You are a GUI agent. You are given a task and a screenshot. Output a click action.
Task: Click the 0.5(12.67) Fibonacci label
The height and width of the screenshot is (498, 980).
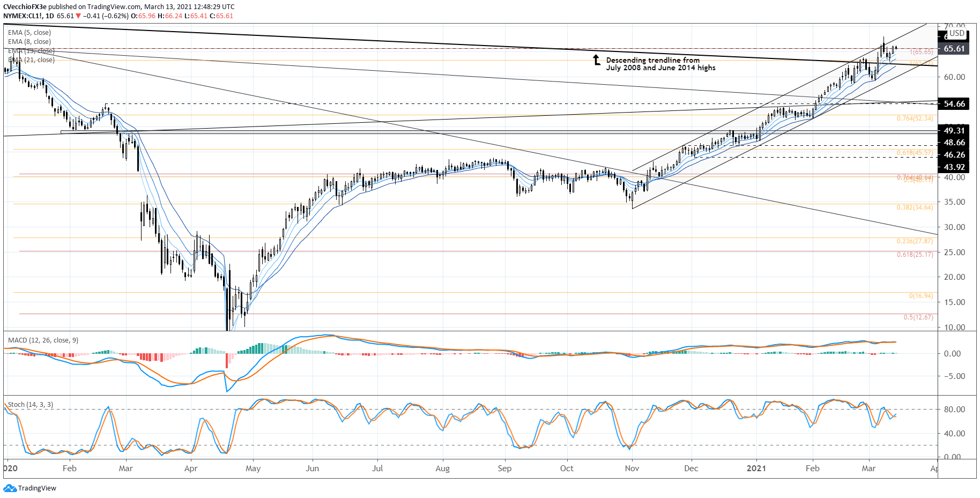click(x=918, y=317)
